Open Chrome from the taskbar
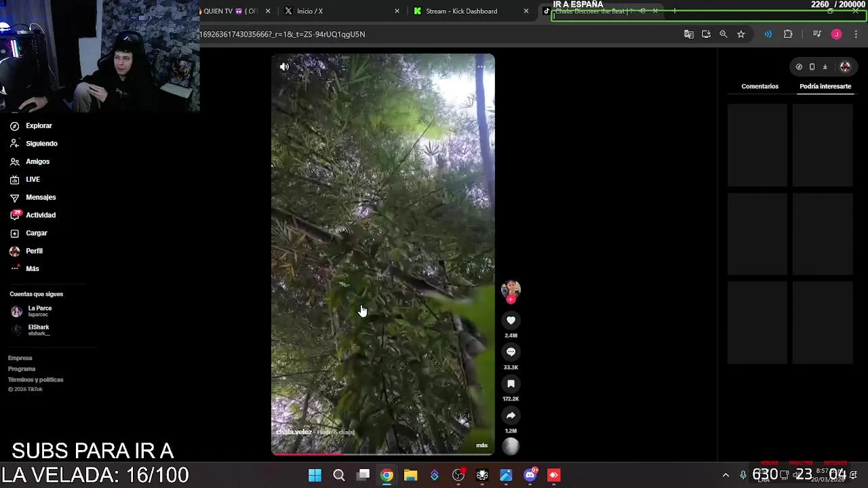Image resolution: width=868 pixels, height=488 pixels. pos(387,475)
